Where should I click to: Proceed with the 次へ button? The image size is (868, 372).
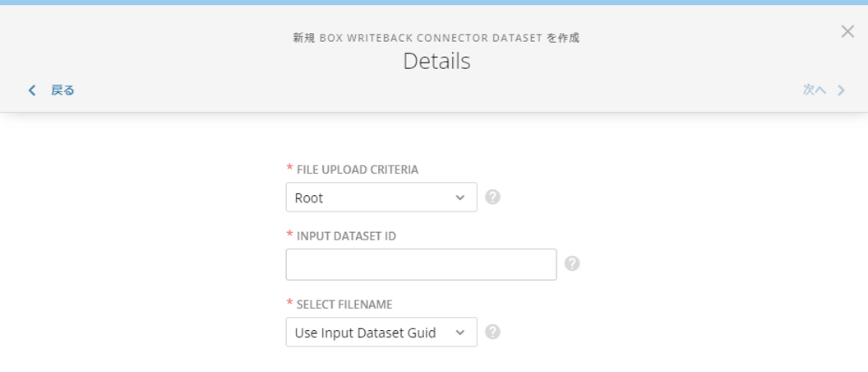pyautogui.click(x=815, y=90)
